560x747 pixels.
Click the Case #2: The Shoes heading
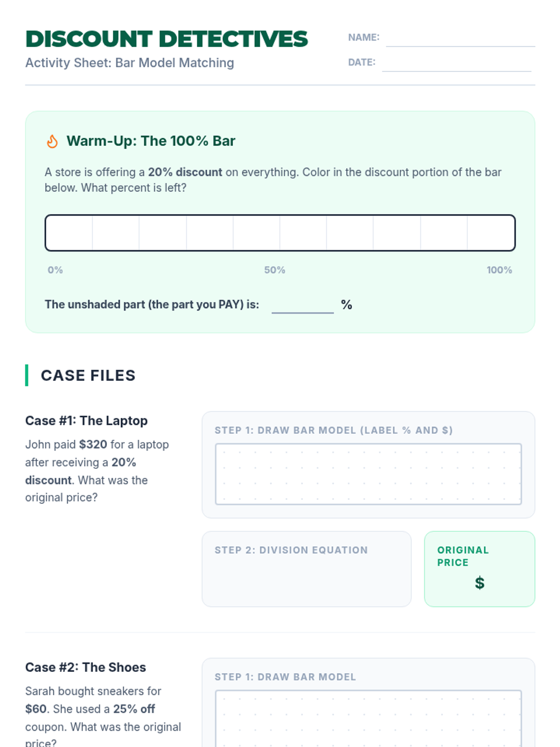coord(85,668)
